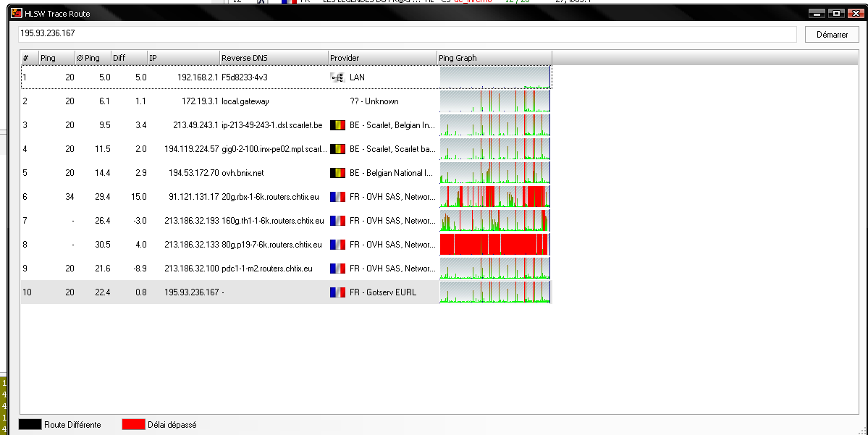Sort by the Reverse DNS column header
The width and height of the screenshot is (868, 435).
273,58
